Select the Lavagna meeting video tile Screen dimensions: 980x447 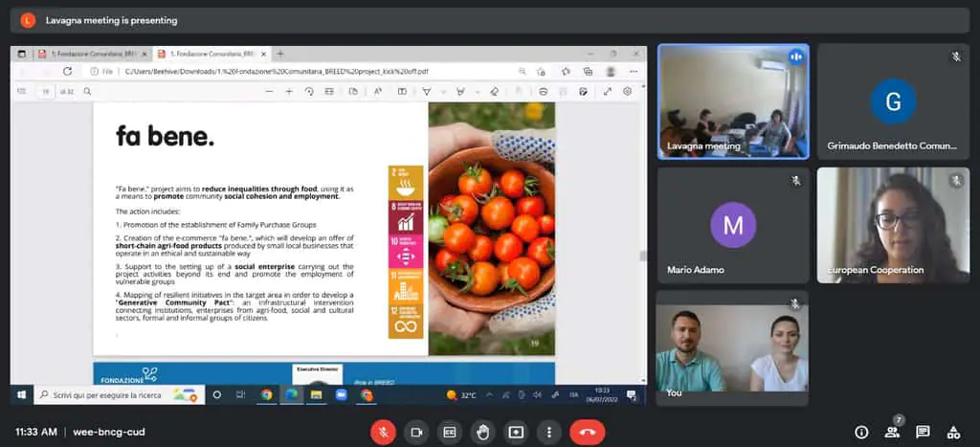[x=733, y=101]
